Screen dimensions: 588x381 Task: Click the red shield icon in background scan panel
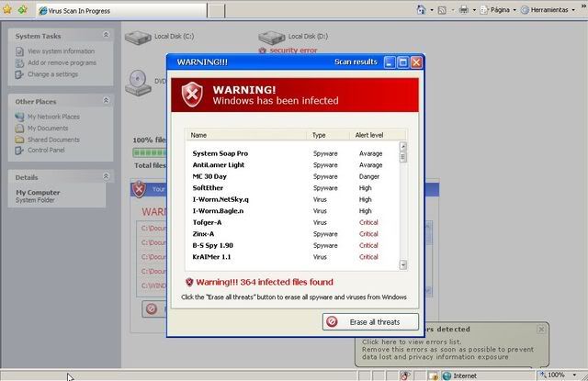139,189
